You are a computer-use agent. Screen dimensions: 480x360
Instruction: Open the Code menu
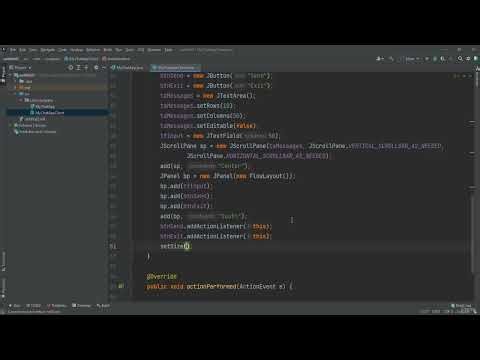click(62, 50)
